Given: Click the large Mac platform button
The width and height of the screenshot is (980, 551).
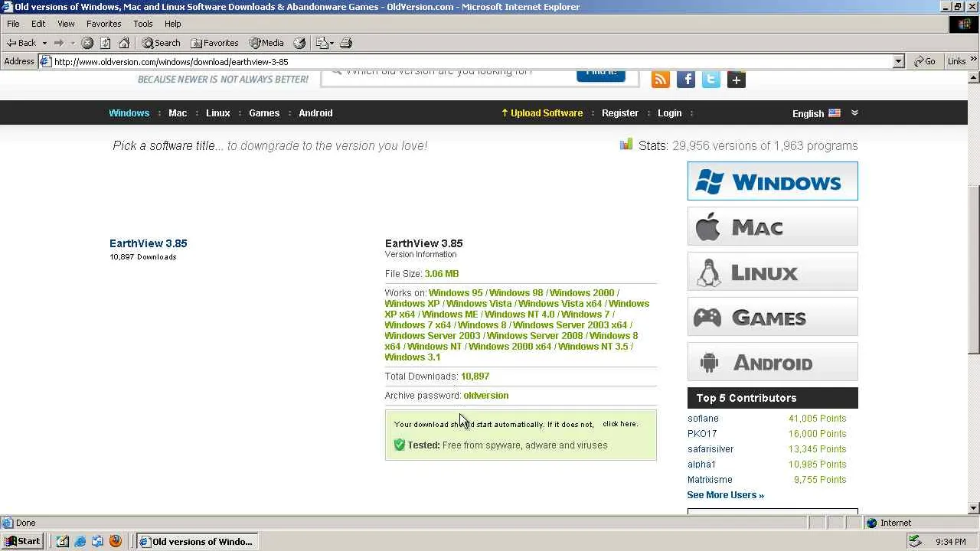Looking at the screenshot, I should pyautogui.click(x=773, y=227).
